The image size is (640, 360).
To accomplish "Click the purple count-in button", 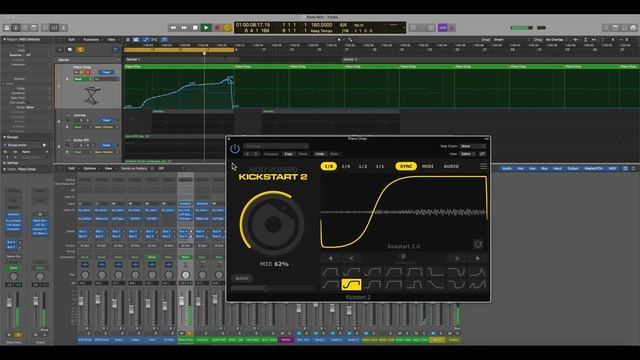I will 443,28.
